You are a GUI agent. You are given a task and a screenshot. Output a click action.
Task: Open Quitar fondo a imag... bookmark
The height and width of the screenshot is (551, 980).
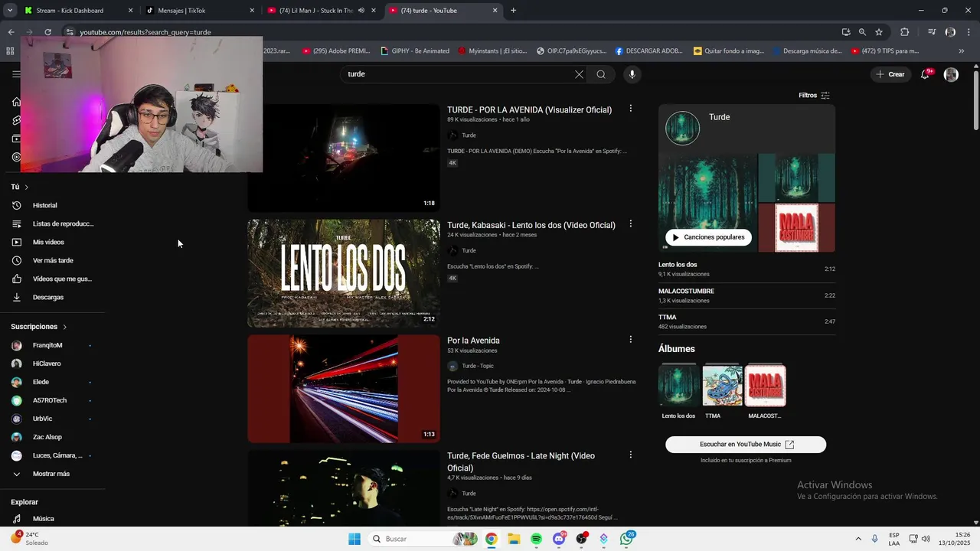click(x=728, y=51)
